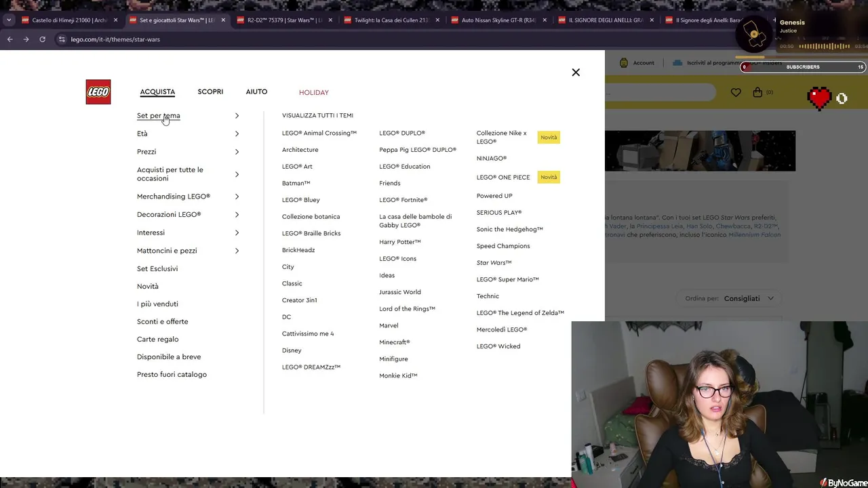Open the HOLIDAY menu
This screenshot has width=868, height=488.
313,92
